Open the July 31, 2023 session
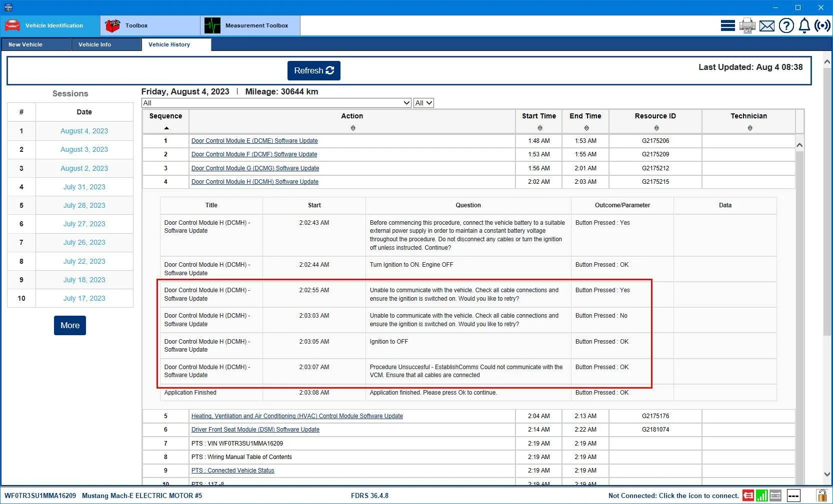Screen dimensions: 833x504 84,187
